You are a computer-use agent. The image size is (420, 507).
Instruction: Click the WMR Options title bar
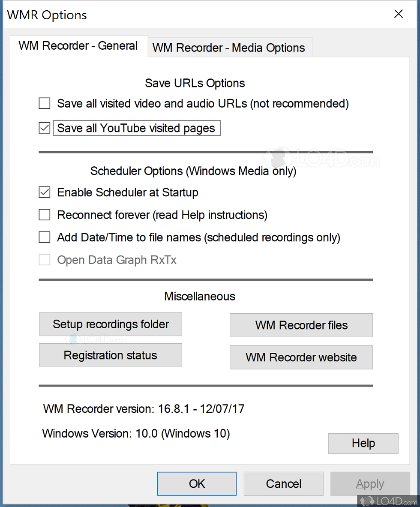tap(171, 15)
